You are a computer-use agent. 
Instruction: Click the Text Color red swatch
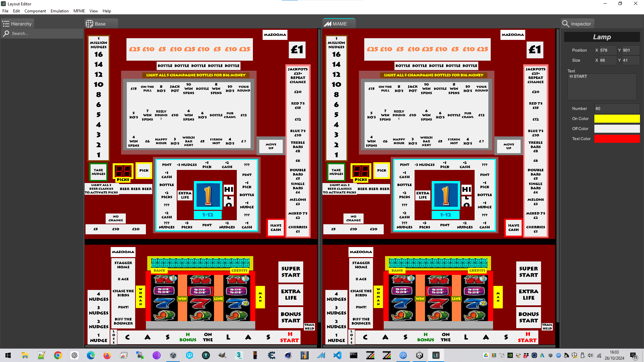click(x=617, y=139)
